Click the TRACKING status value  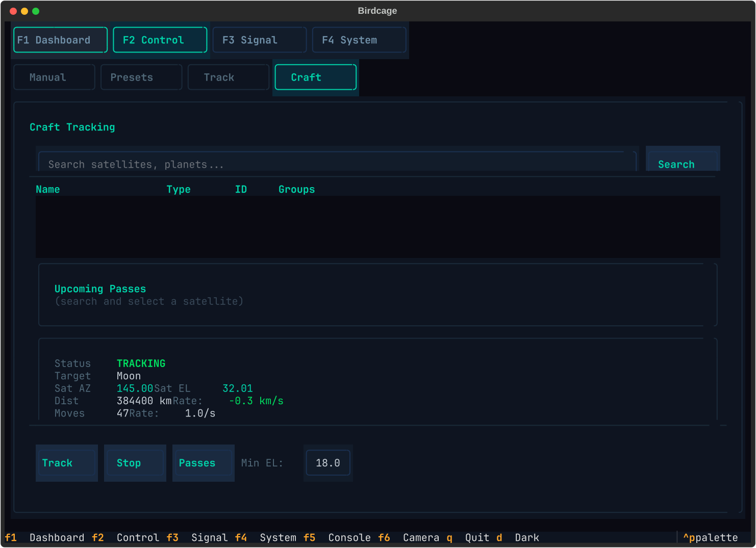(x=141, y=363)
